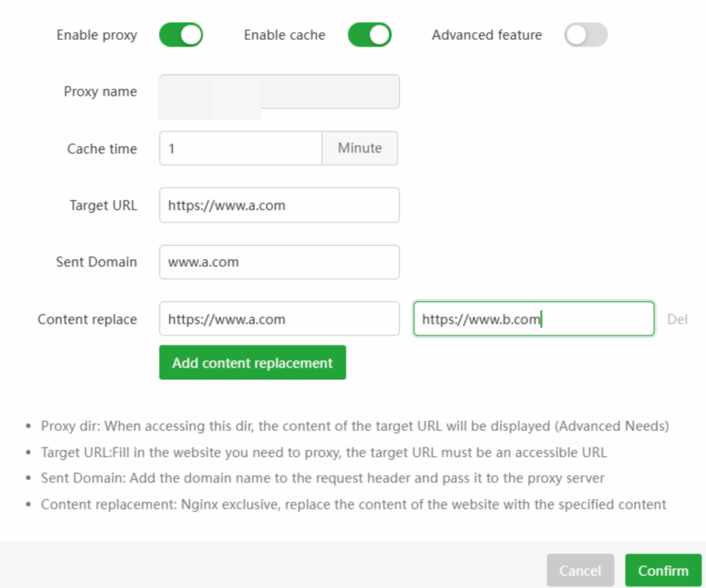
Task: Click the Content replace source field
Action: [279, 319]
